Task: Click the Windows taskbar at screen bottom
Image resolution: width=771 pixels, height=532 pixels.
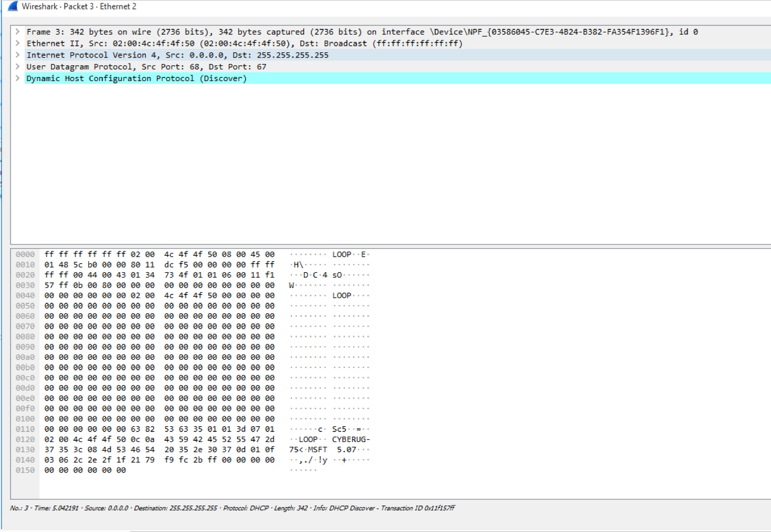Action: pos(385,528)
